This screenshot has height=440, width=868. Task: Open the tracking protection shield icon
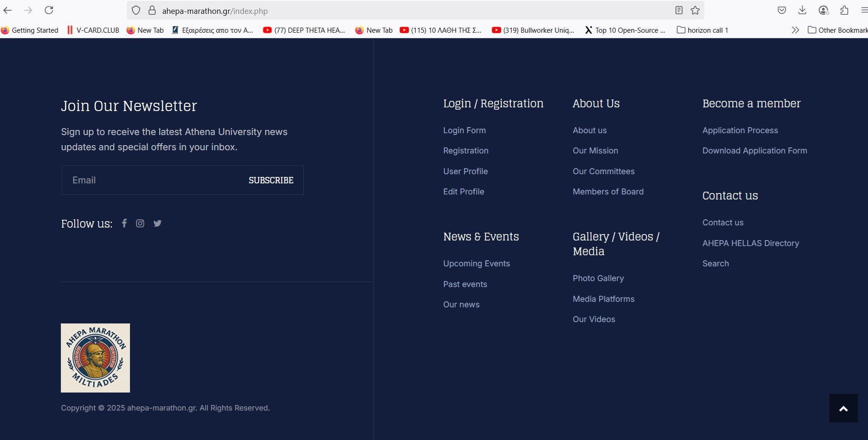tap(136, 11)
